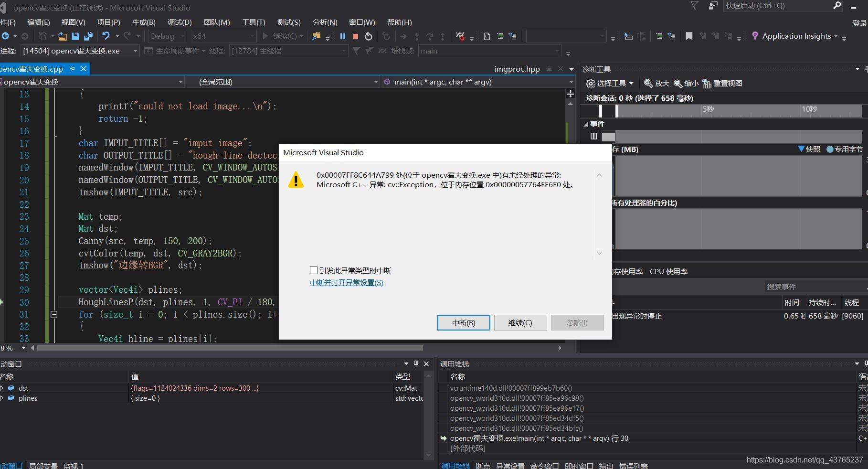Select the 出现异常时停止 event row
This screenshot has width=868, height=469.
tap(739, 316)
